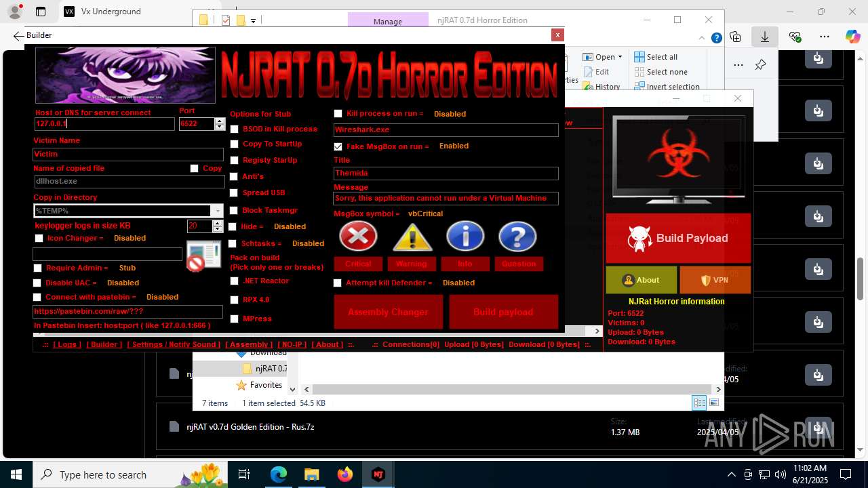Open File Explorer help question icon
Screen dimensions: 868x488
coord(716,38)
